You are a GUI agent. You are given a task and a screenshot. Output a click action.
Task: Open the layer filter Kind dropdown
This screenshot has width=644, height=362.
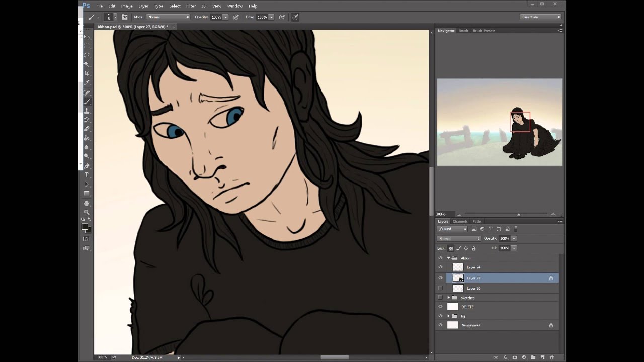click(x=452, y=229)
